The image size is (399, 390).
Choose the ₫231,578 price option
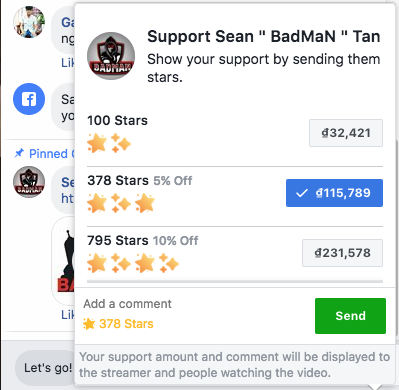pyautogui.click(x=342, y=253)
